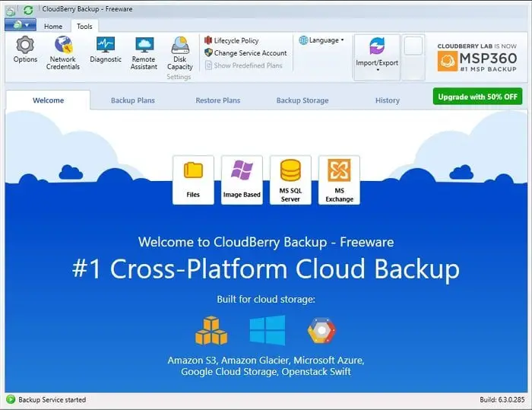Click the Change Service Account shield icon

tap(208, 52)
